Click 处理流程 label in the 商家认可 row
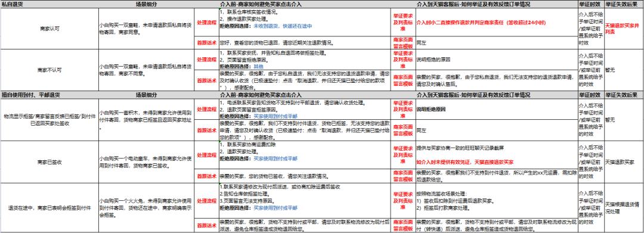 coord(206,22)
